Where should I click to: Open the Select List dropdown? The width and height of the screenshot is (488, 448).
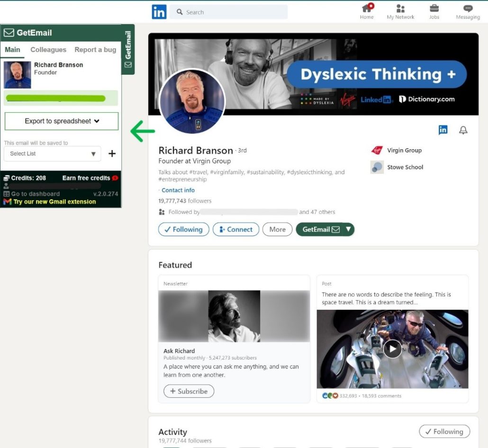click(52, 153)
